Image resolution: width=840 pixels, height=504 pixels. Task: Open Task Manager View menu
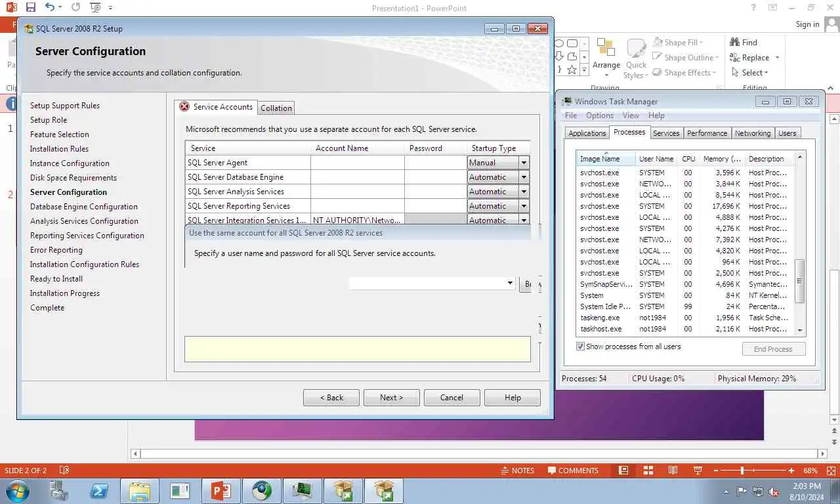(631, 115)
